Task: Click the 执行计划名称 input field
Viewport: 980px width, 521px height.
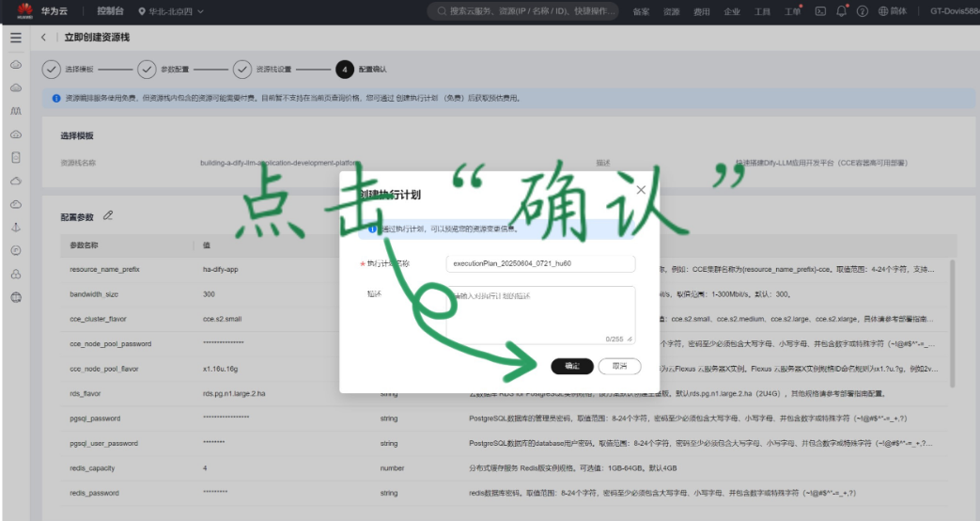Action: coord(540,263)
